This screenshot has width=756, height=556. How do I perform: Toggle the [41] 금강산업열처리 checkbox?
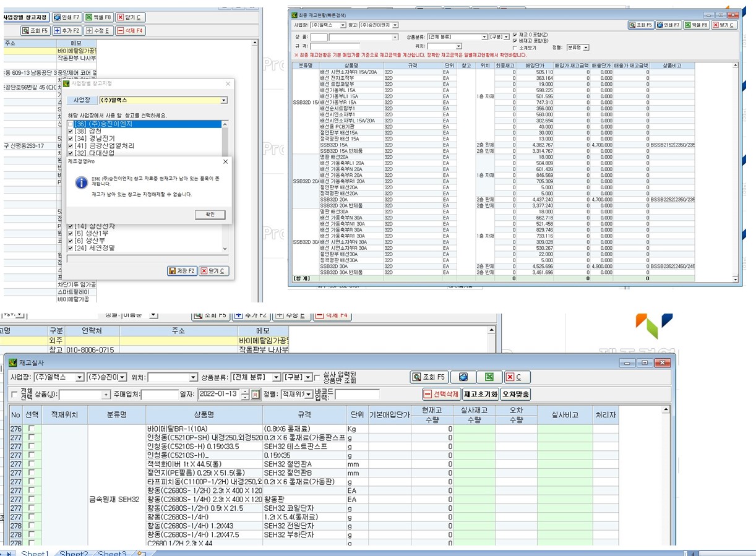(71, 146)
